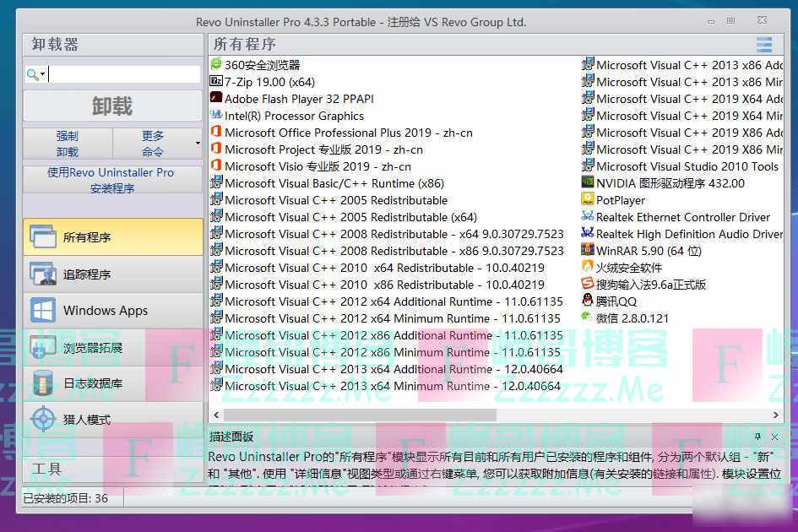Screen dimensions: 798x532
Task: Close the 描述面板 description panel
Action: pyautogui.click(x=774, y=437)
